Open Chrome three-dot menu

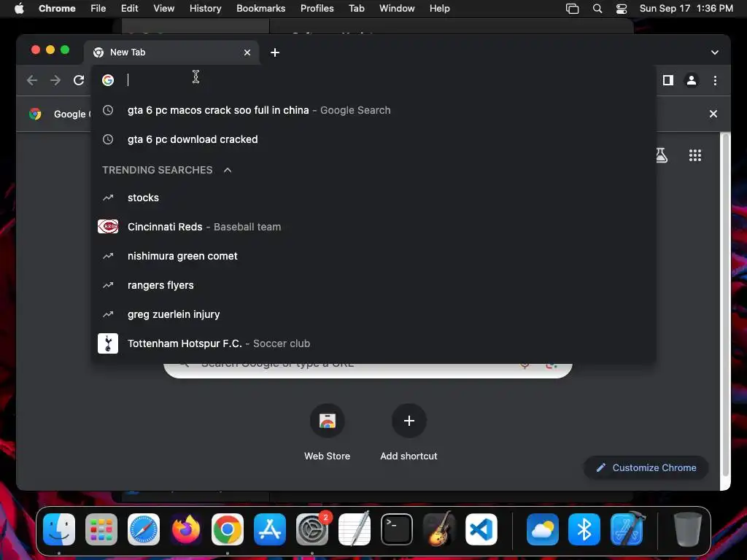[x=715, y=80]
